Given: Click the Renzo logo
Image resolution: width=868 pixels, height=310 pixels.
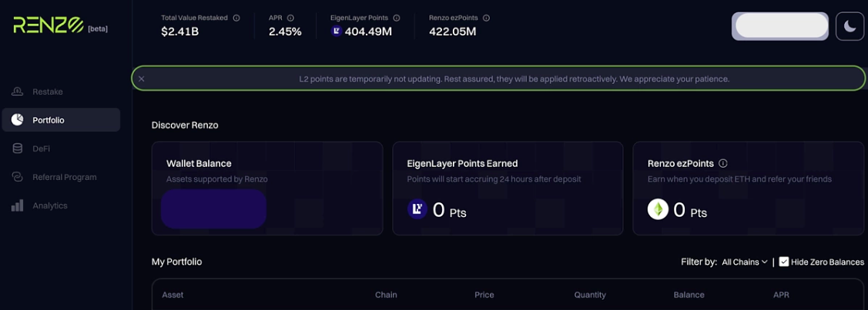Looking at the screenshot, I should [x=49, y=25].
